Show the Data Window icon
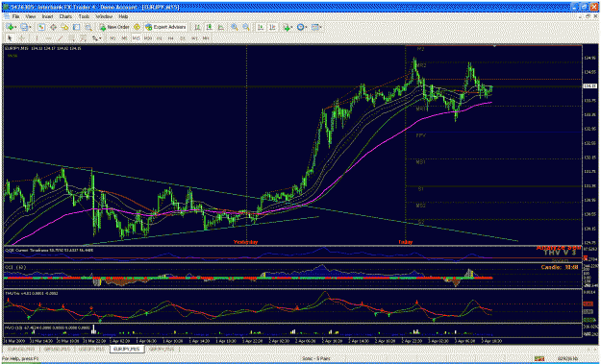This screenshot has width=601, height=364. [x=53, y=27]
